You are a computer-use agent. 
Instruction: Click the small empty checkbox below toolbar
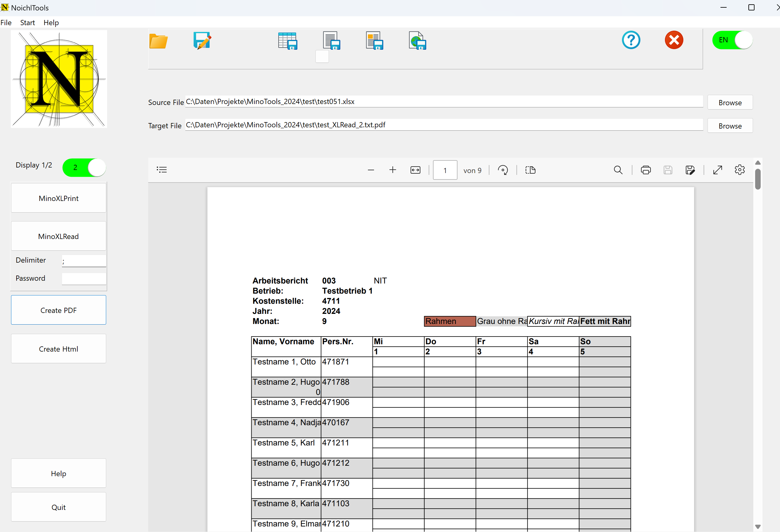[322, 56]
